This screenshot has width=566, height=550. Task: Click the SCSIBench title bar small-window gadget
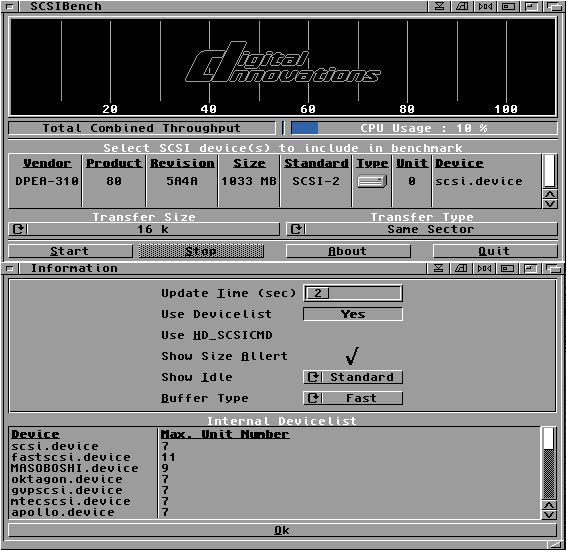531,6
